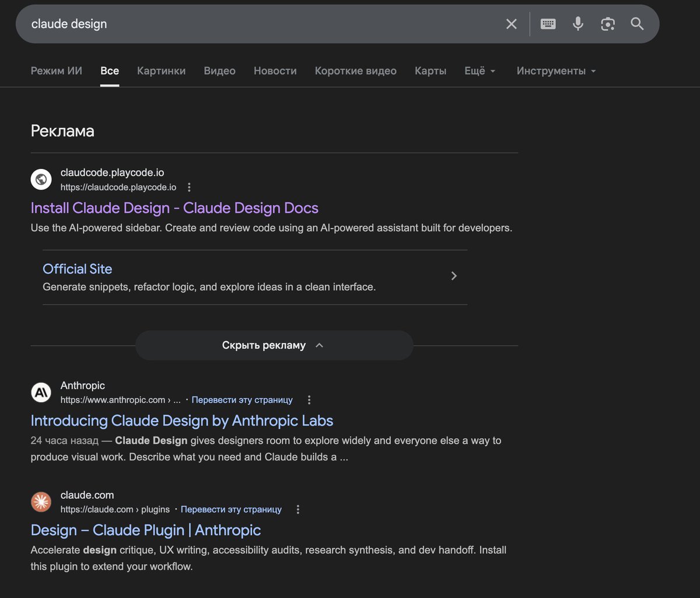Viewport: 700px width, 598px height.
Task: Select the Все tab
Action: point(110,71)
